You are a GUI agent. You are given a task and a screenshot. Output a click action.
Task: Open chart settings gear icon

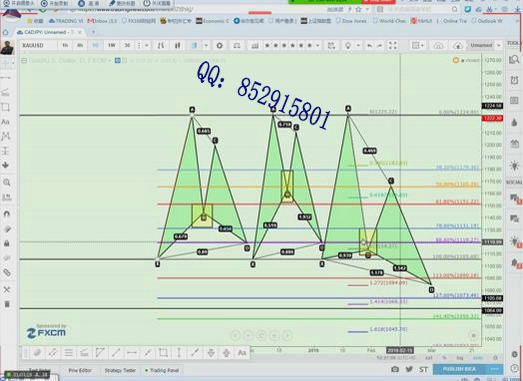pos(219,45)
